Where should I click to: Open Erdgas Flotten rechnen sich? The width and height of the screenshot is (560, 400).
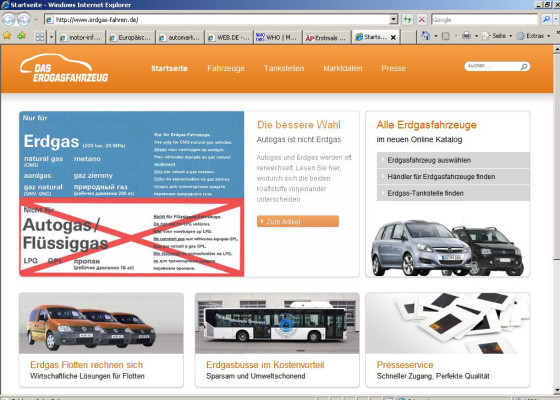tap(86, 365)
